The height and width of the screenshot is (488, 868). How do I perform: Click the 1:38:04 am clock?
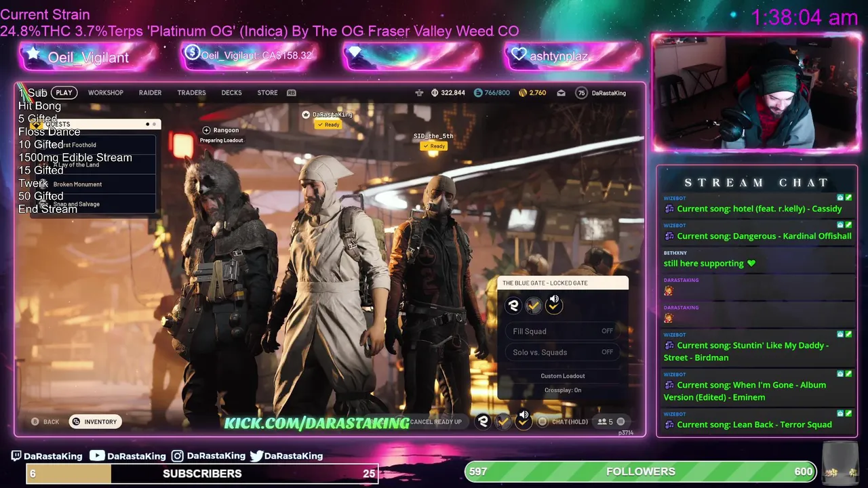[x=804, y=18]
